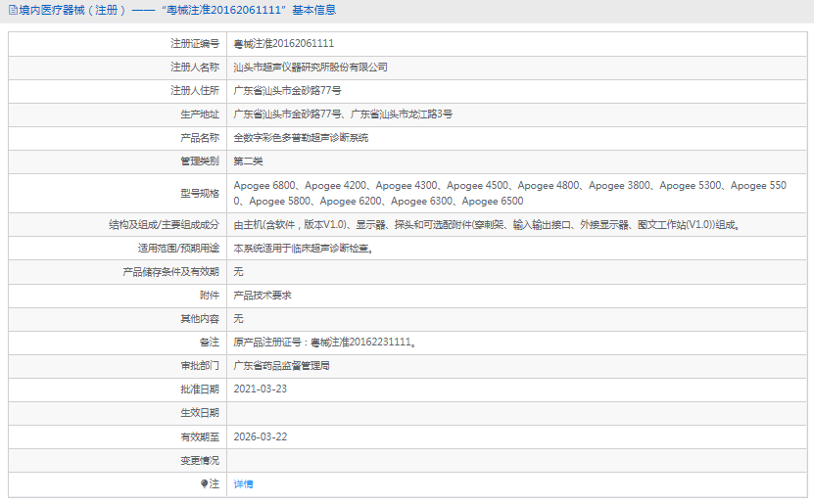Image resolution: width=814 pixels, height=504 pixels.
Task: Click product name 全数字彩色多普勒超声诊断系统
Action: pyautogui.click(x=301, y=138)
